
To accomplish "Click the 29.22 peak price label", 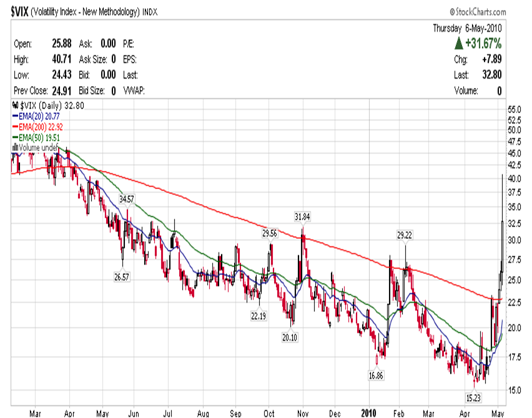I will (x=405, y=235).
